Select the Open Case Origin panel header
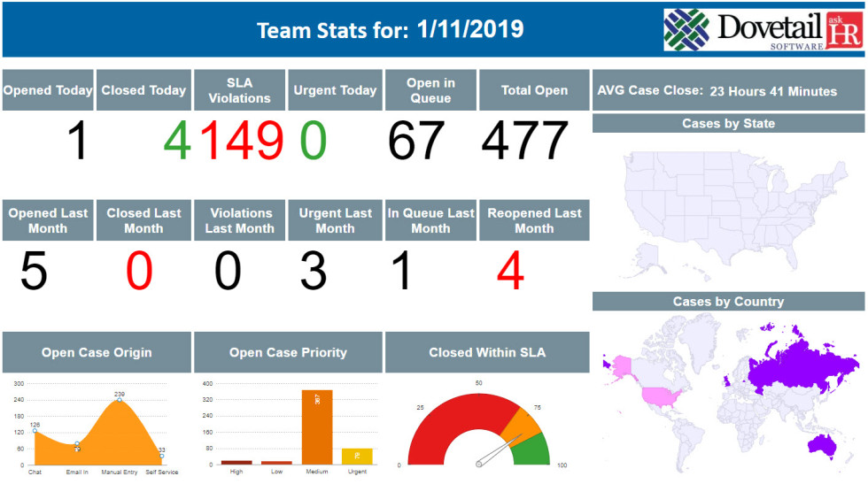This screenshot has height=484, width=868. pos(97,352)
